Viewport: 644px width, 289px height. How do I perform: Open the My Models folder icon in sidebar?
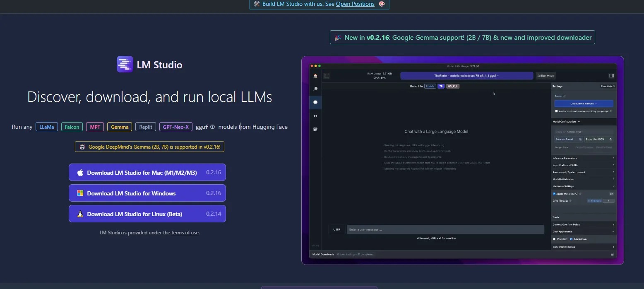pos(315,129)
